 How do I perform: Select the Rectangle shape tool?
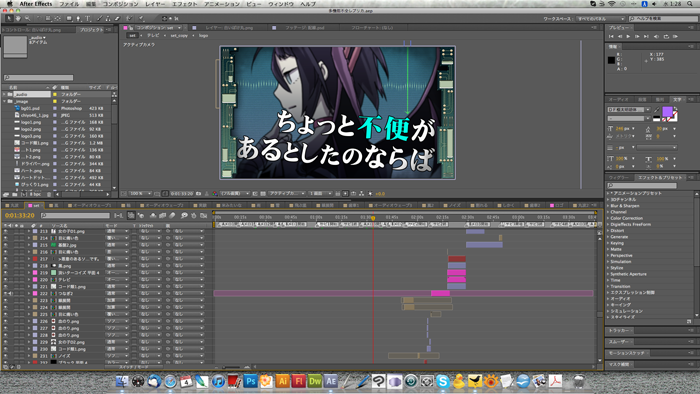69,19
